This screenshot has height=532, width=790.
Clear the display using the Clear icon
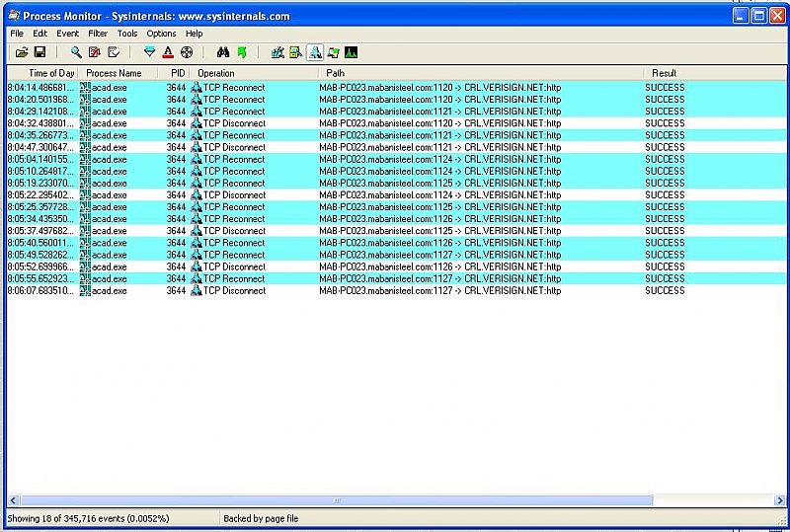(x=114, y=52)
